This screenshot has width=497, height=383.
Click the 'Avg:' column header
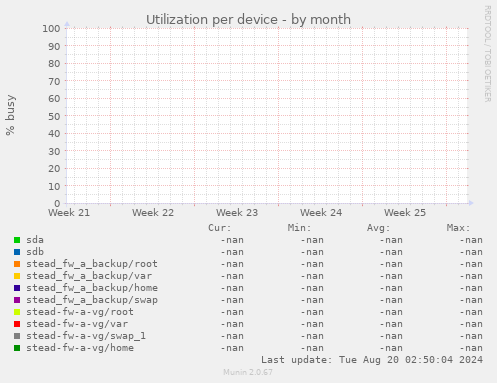click(378, 228)
